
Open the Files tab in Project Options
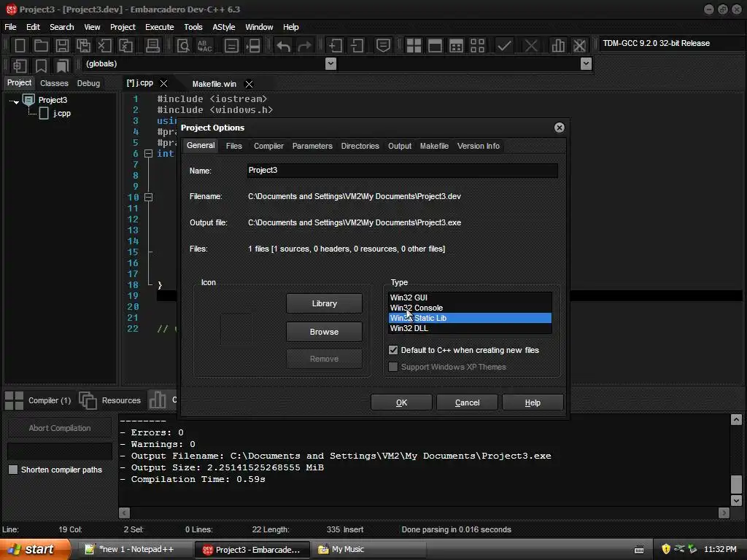click(x=234, y=146)
